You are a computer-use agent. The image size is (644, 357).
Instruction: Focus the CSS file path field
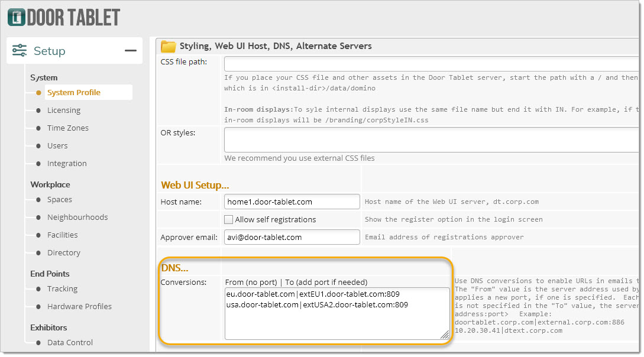pos(432,64)
